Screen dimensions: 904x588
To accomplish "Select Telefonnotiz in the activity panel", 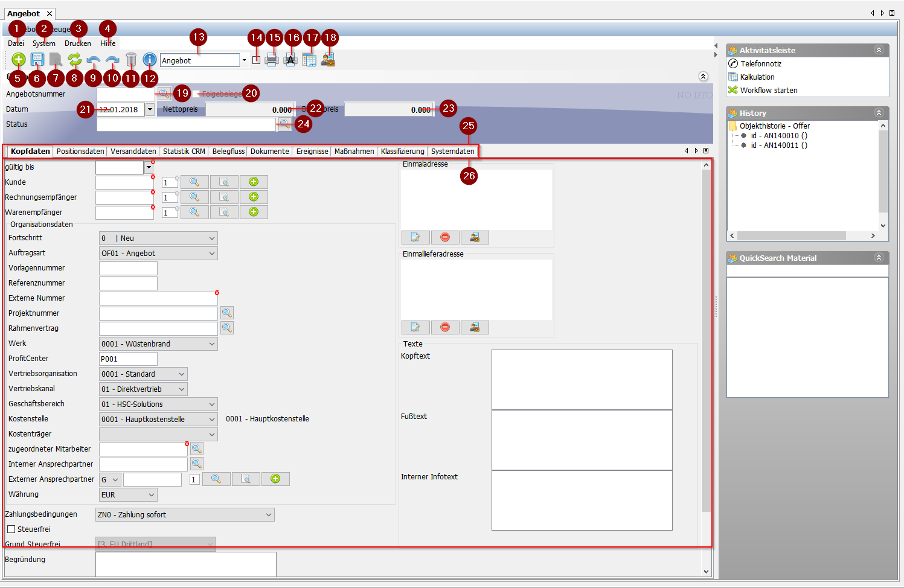I will tap(761, 64).
